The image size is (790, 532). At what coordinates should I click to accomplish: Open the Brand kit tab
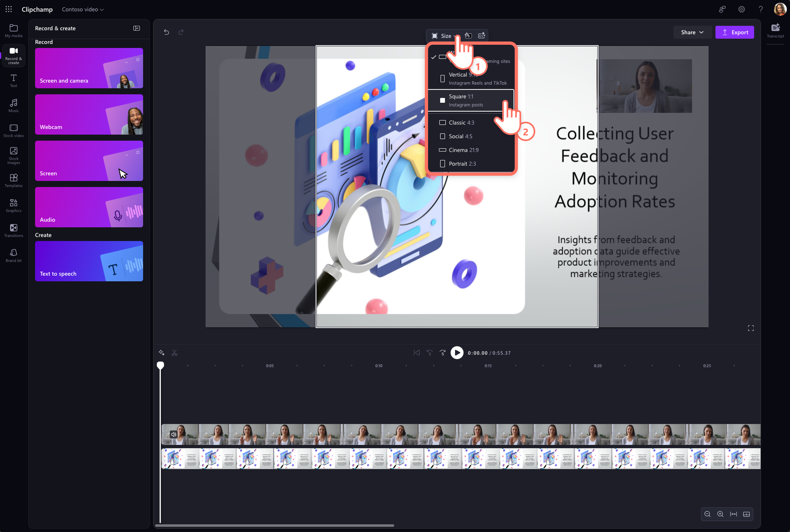14,256
